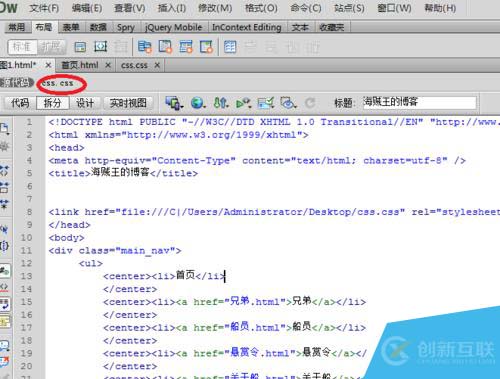Toggle line numbers in the coding toolbar
500x379 pixels.
point(4,271)
